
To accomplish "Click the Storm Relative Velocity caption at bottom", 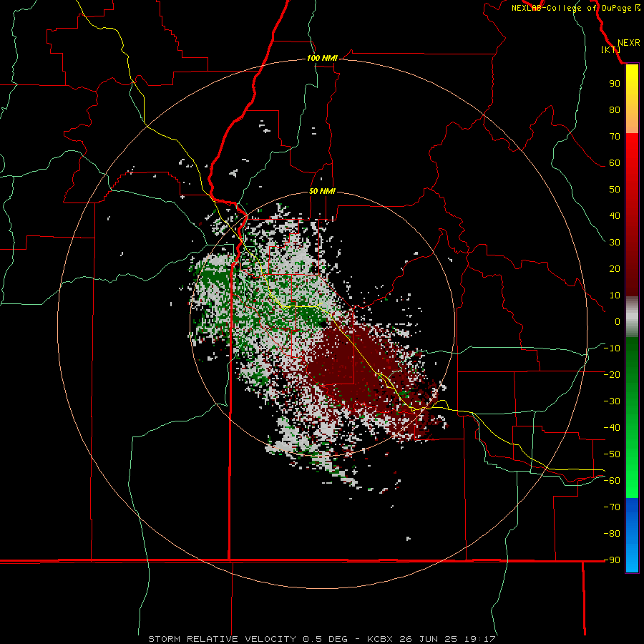I will (321, 639).
